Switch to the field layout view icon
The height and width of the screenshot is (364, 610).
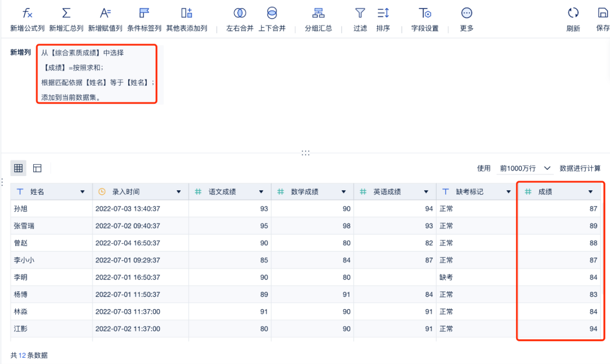tap(37, 168)
